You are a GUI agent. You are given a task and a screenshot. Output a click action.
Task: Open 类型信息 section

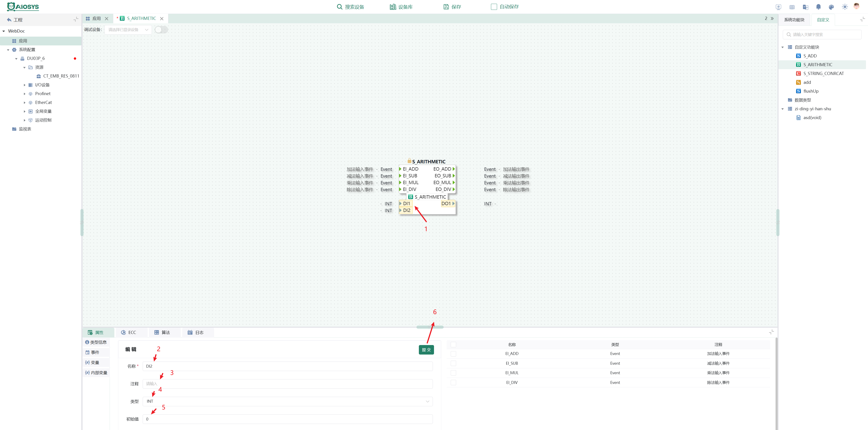96,342
